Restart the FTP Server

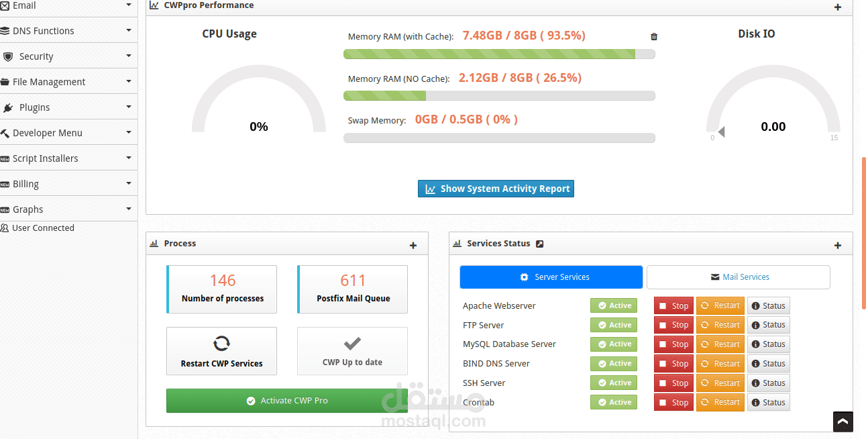point(720,325)
